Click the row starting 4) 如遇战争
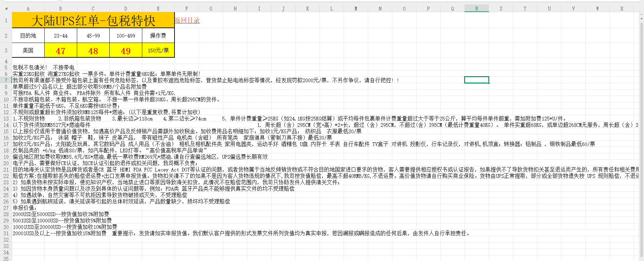 (x=100, y=195)
